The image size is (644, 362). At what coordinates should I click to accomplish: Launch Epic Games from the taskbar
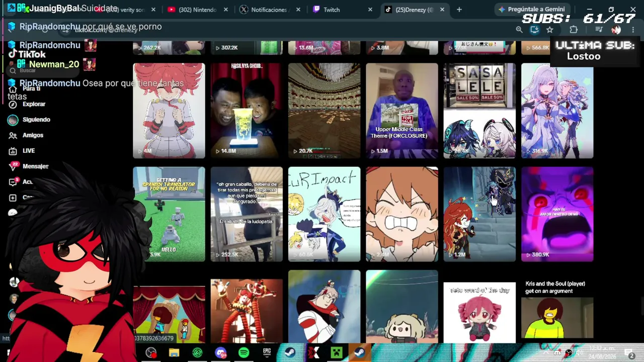(267, 353)
